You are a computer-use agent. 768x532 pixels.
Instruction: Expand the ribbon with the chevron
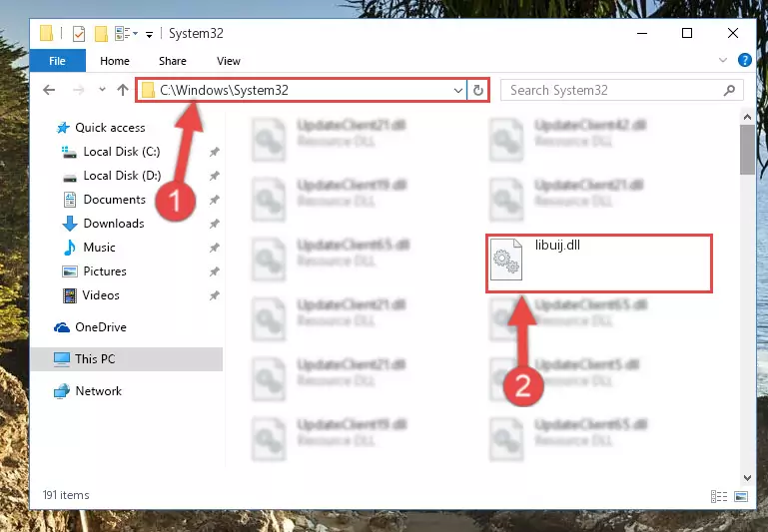coord(722,60)
